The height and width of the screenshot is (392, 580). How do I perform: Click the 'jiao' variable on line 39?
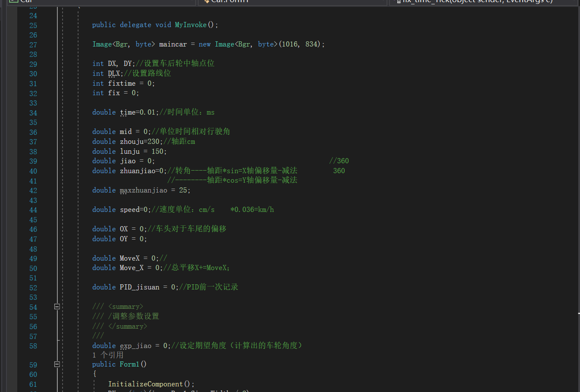click(x=128, y=161)
